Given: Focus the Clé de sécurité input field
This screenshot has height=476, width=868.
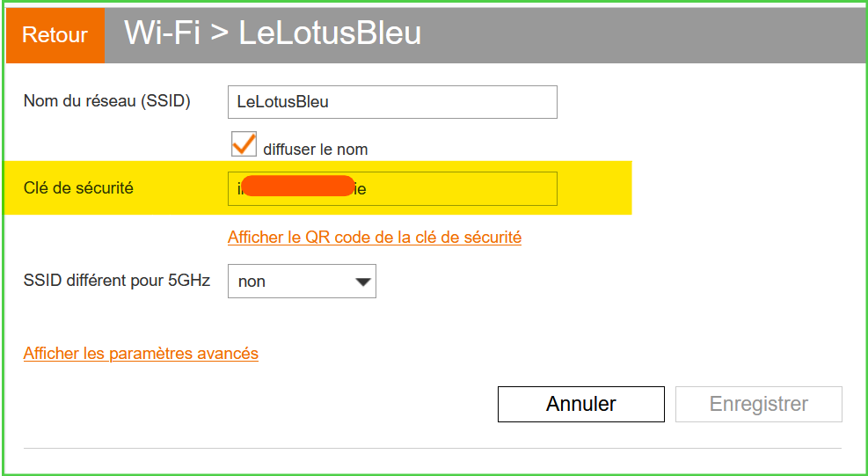Looking at the screenshot, I should point(457,188).
